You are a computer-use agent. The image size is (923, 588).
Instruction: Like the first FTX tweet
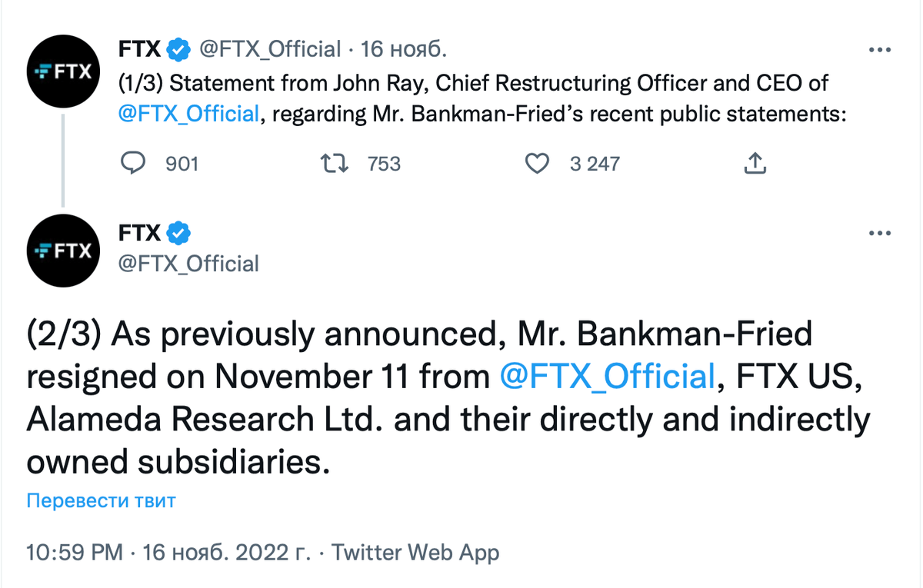[536, 163]
